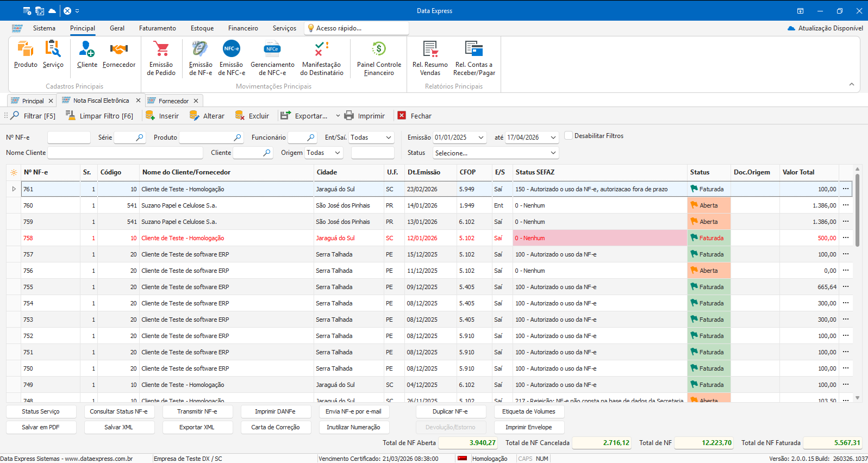Expand the Ent/Saí. Todas dropdown
The height and width of the screenshot is (463, 868).
click(389, 137)
